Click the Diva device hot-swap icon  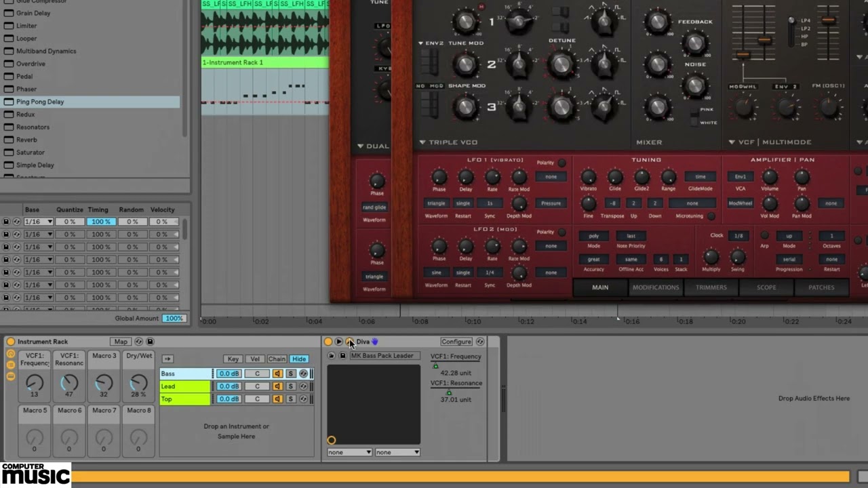click(x=480, y=342)
